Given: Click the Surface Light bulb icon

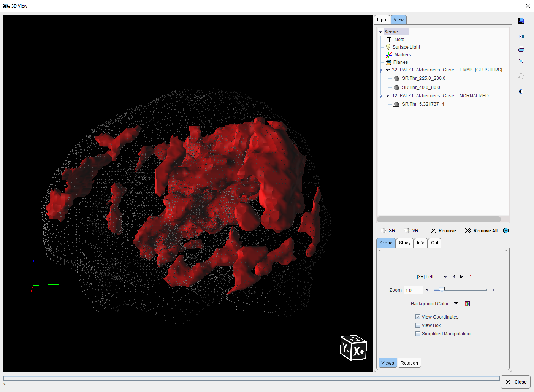Looking at the screenshot, I should (388, 47).
